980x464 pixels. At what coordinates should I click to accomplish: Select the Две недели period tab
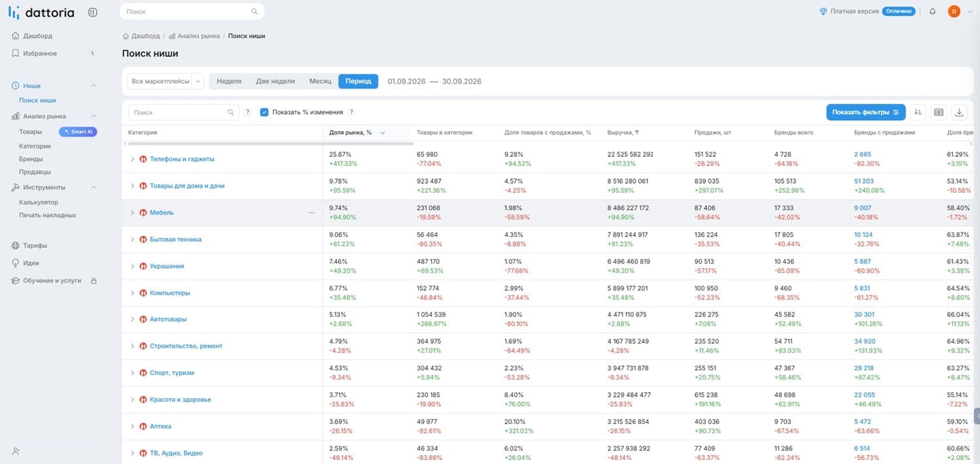click(x=275, y=82)
